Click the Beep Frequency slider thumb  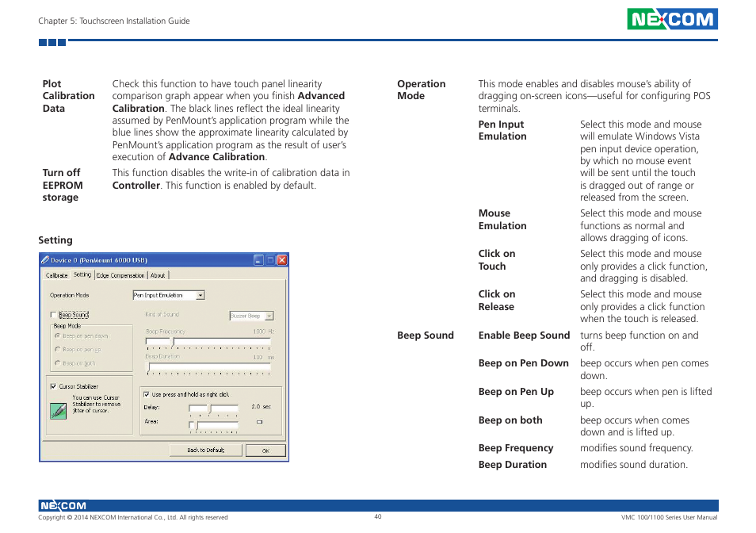(173, 342)
